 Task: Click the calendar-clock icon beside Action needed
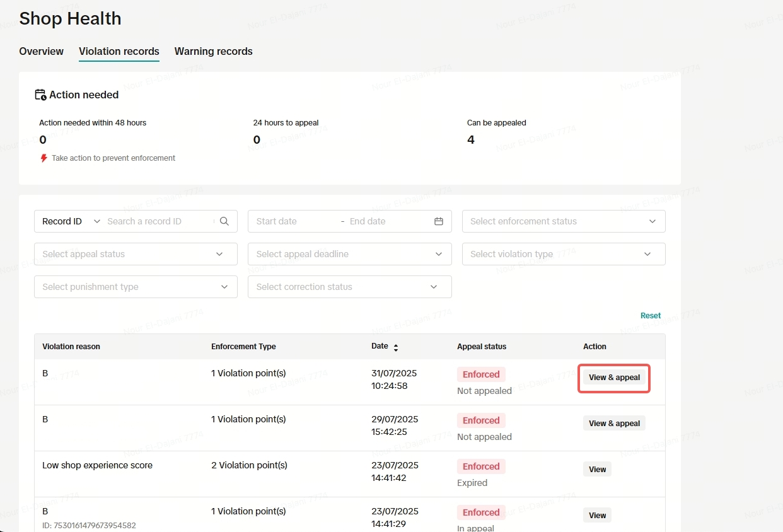[40, 95]
